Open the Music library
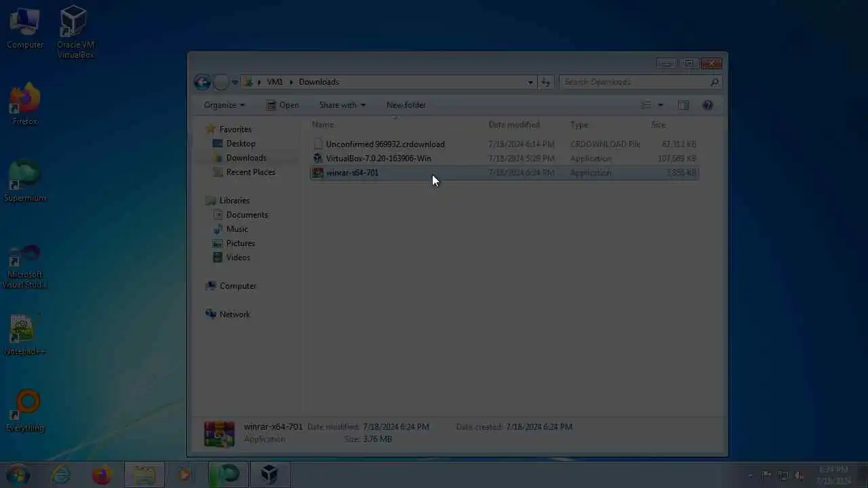 click(x=237, y=229)
